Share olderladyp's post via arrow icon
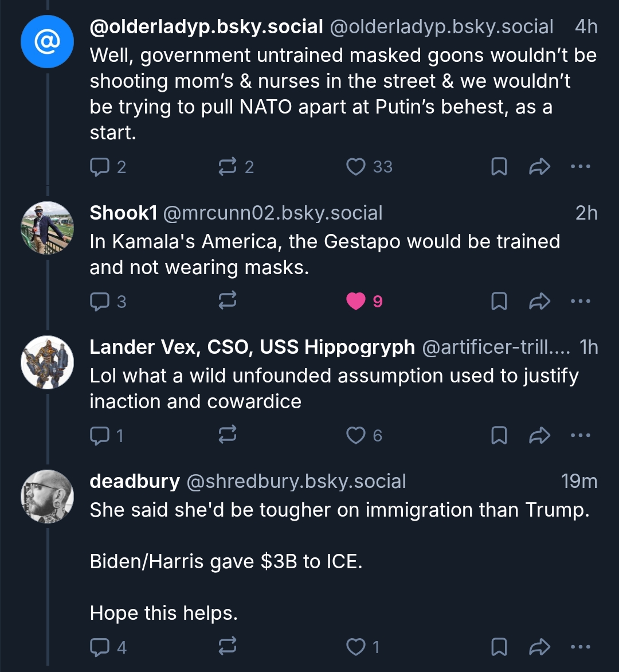 click(539, 167)
